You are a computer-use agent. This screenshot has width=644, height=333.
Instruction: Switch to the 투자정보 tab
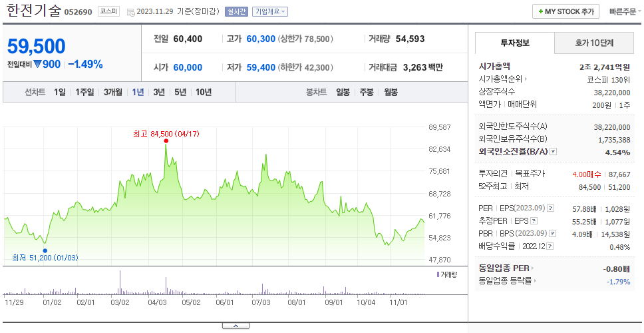(515, 43)
